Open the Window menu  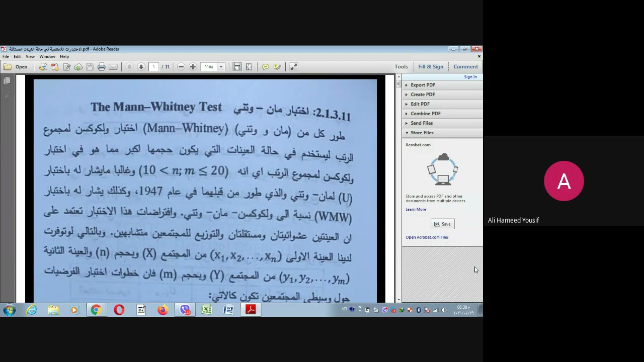[x=47, y=56]
